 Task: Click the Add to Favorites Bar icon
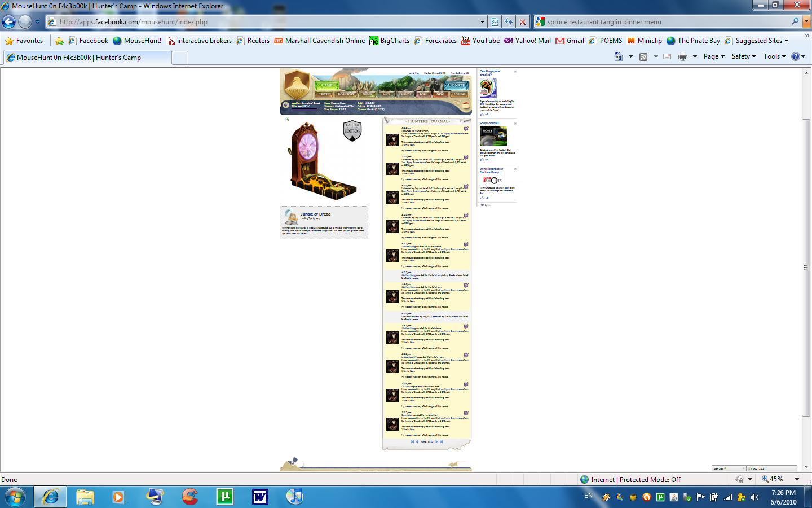pos(59,41)
